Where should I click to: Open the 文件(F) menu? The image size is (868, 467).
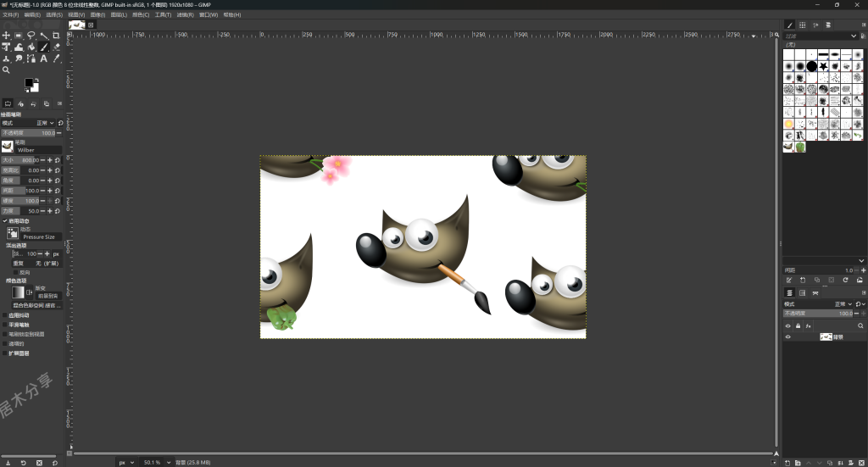[x=10, y=15]
